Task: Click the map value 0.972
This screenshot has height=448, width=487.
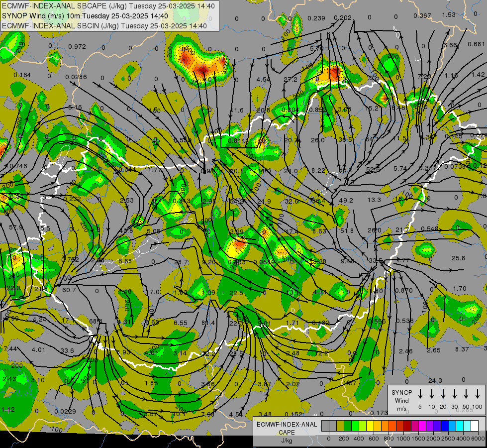Action: click(x=77, y=47)
